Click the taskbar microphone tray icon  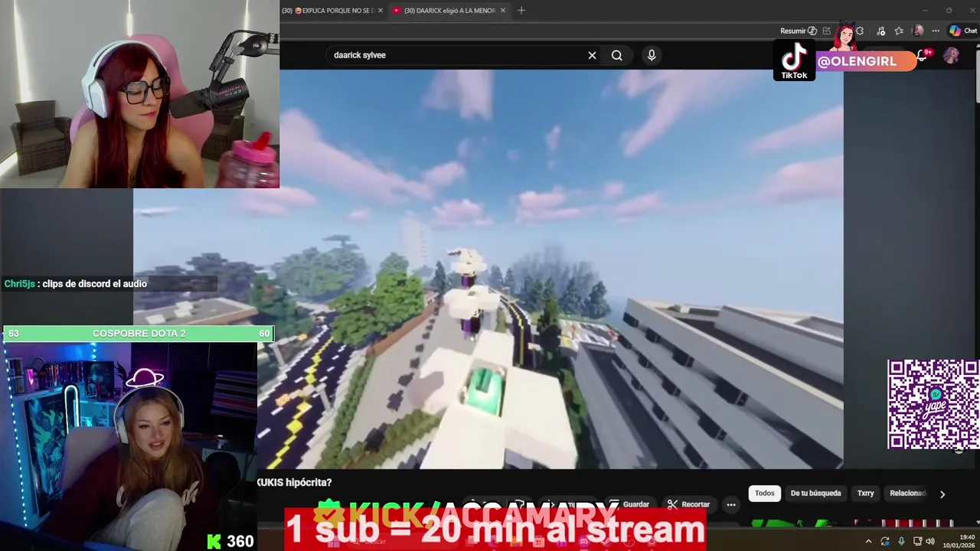pos(901,541)
